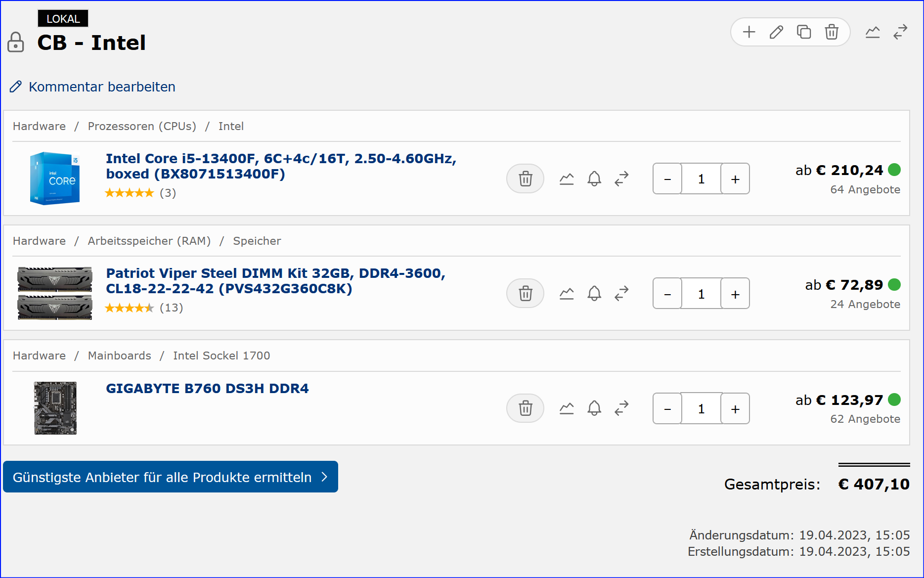Show price chart for Patriot Viper Steel
This screenshot has width=924, height=578.
click(567, 294)
